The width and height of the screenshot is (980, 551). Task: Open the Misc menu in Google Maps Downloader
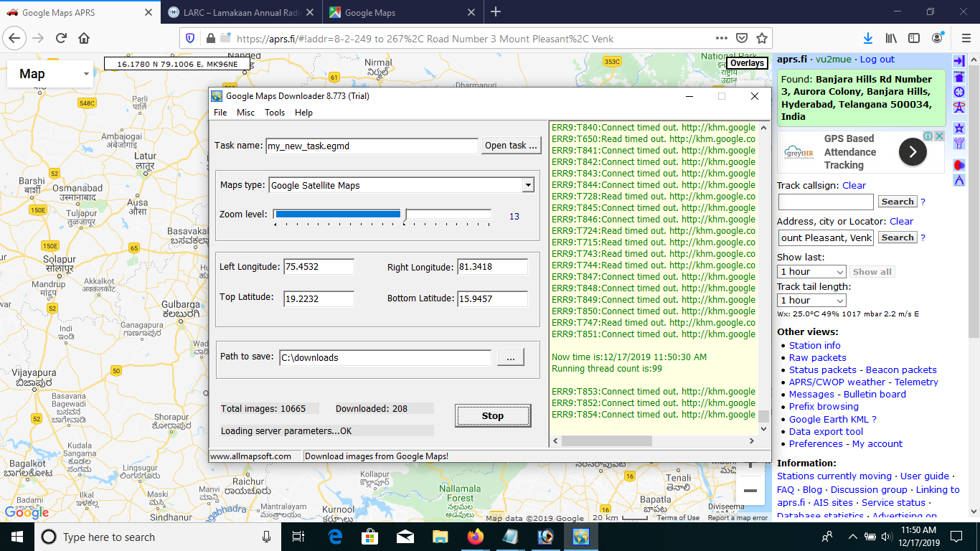(x=245, y=113)
